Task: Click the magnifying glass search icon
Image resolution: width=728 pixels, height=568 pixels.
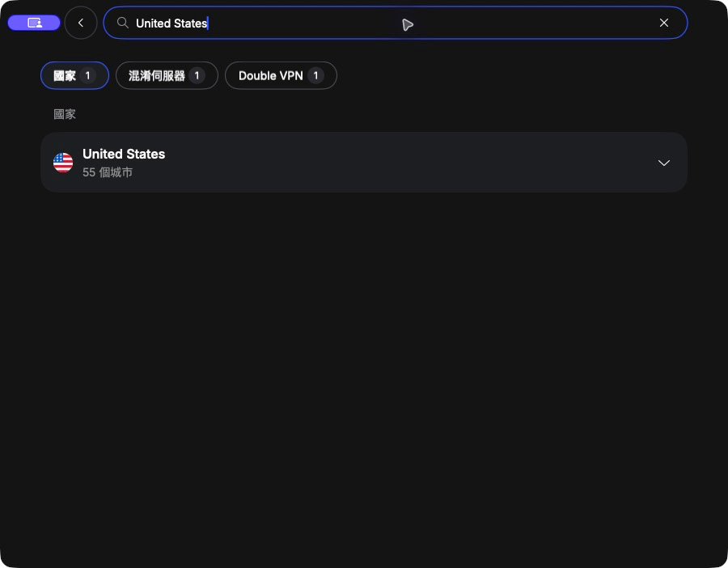Action: pos(123,23)
